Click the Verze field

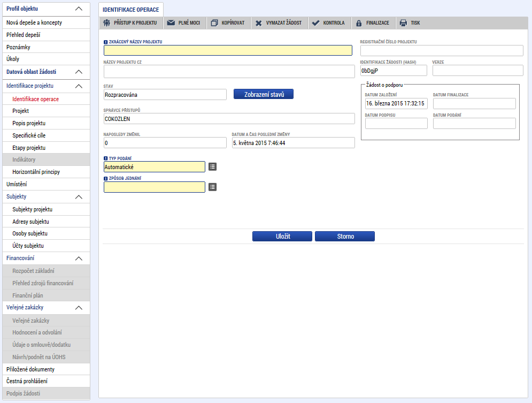pos(477,71)
